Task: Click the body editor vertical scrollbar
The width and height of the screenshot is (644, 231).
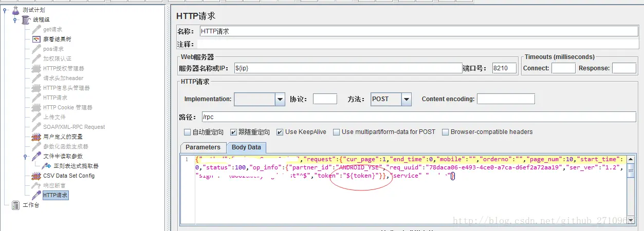Action: 631,190
